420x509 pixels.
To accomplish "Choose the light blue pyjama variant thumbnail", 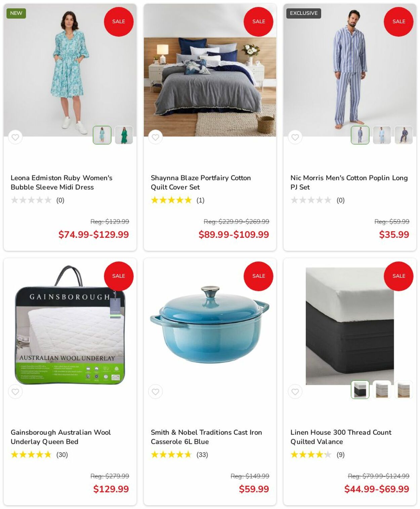I will [382, 135].
